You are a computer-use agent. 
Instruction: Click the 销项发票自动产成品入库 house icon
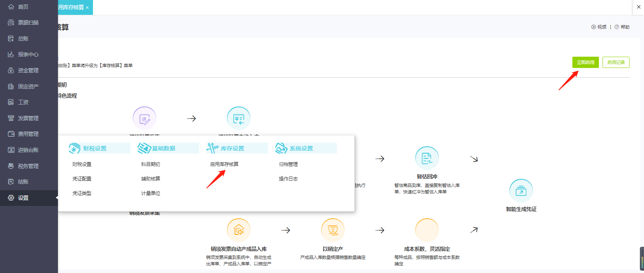[239, 230]
